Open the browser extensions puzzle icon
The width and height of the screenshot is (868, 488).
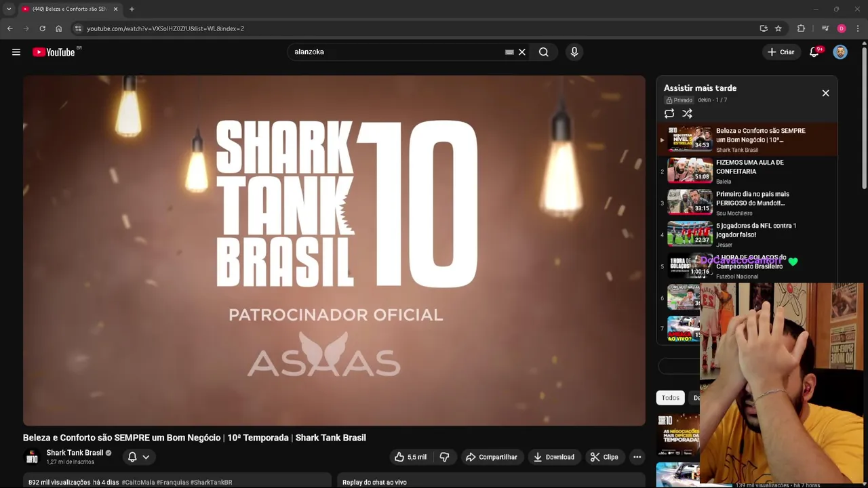point(801,28)
